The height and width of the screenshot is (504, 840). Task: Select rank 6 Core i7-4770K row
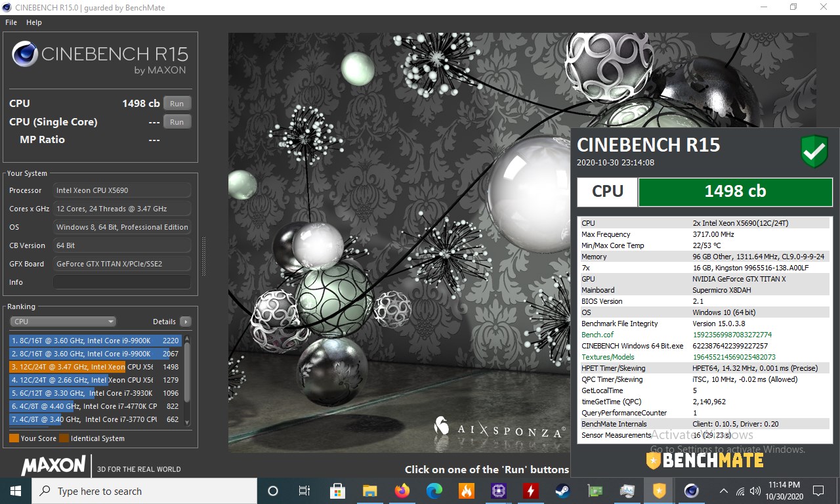pyautogui.click(x=95, y=406)
